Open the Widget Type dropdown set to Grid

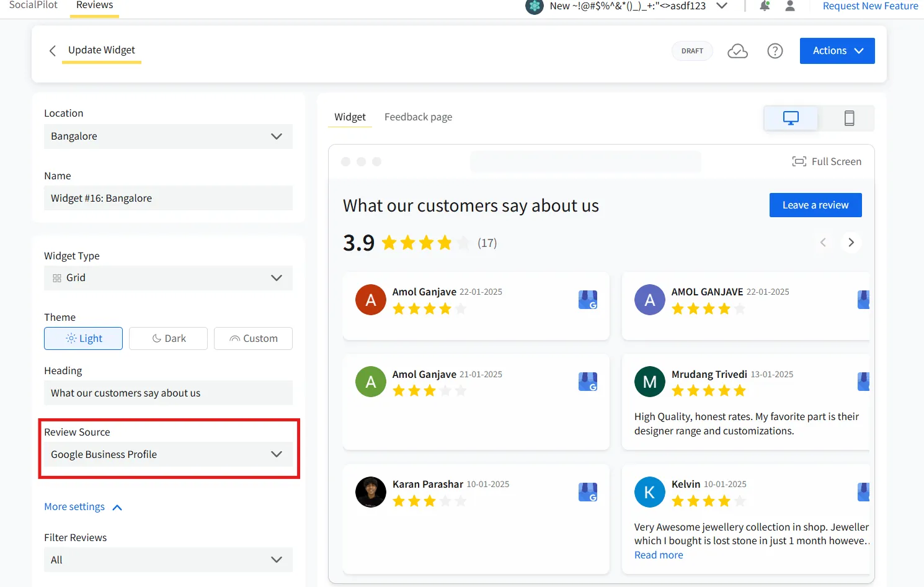[x=168, y=277]
